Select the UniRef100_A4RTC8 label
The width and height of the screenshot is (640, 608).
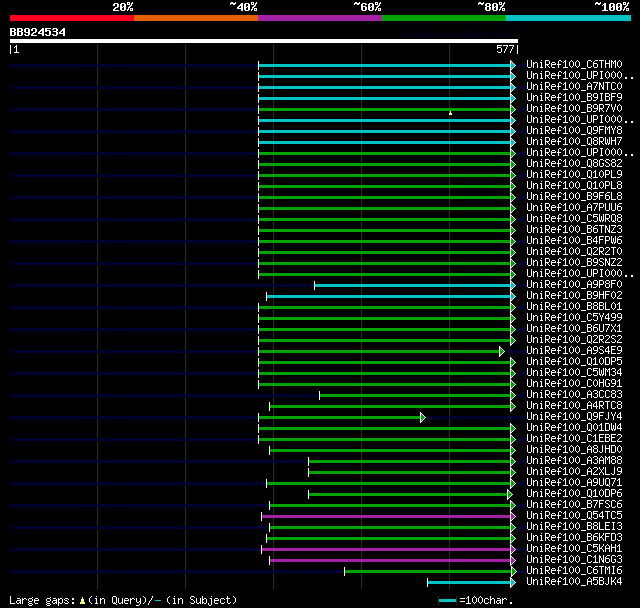coord(574,406)
